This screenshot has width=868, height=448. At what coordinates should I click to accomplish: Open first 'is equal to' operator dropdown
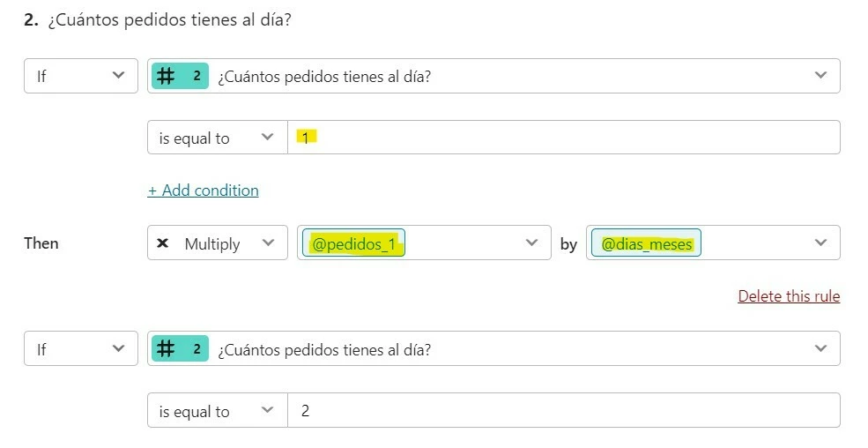coord(217,138)
